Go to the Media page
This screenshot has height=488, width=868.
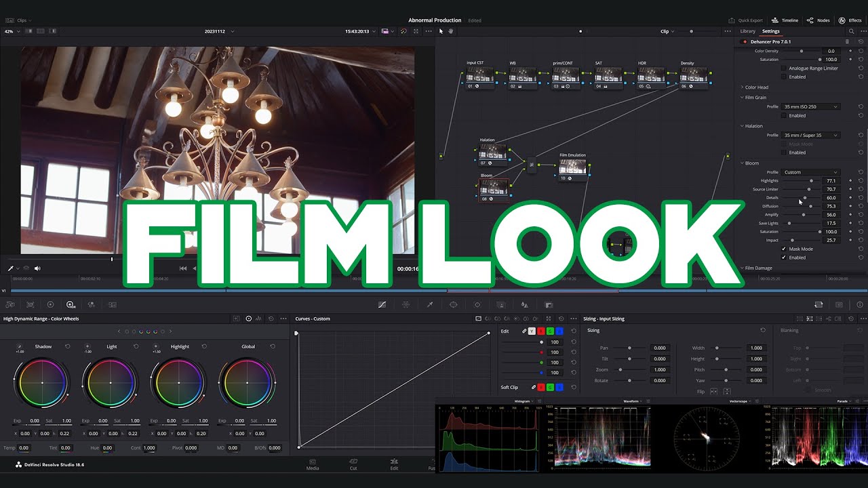click(x=313, y=464)
